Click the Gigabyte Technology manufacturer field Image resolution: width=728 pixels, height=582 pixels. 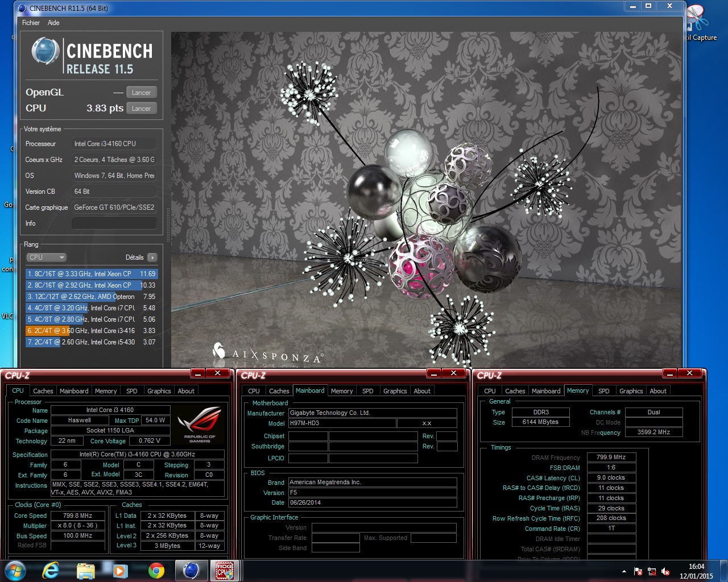tap(373, 413)
